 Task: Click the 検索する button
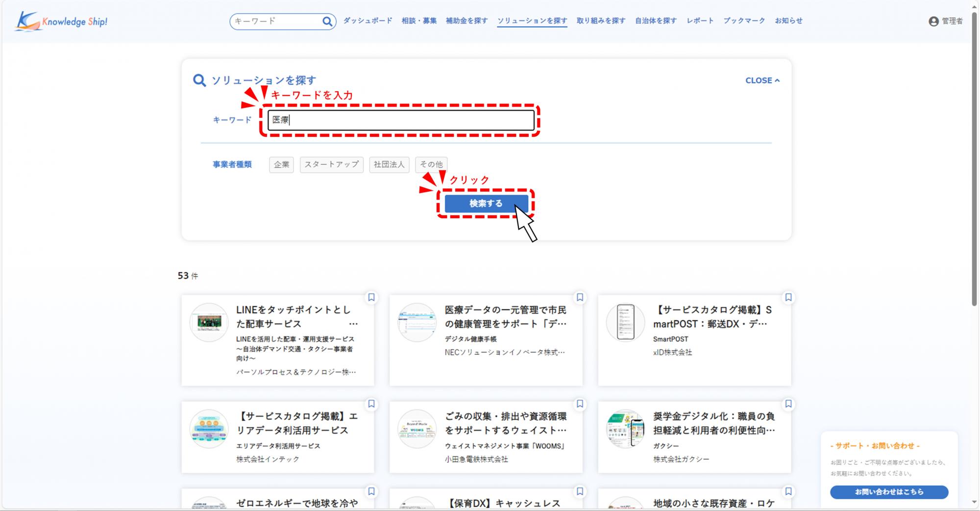[x=486, y=204]
